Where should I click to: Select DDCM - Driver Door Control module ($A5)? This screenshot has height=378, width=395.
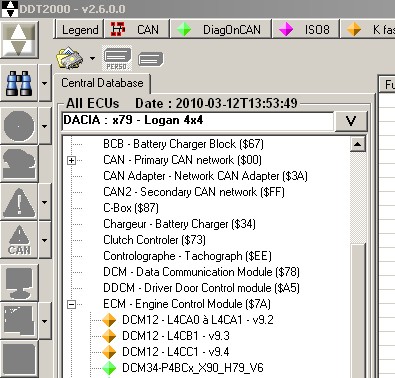click(x=201, y=288)
